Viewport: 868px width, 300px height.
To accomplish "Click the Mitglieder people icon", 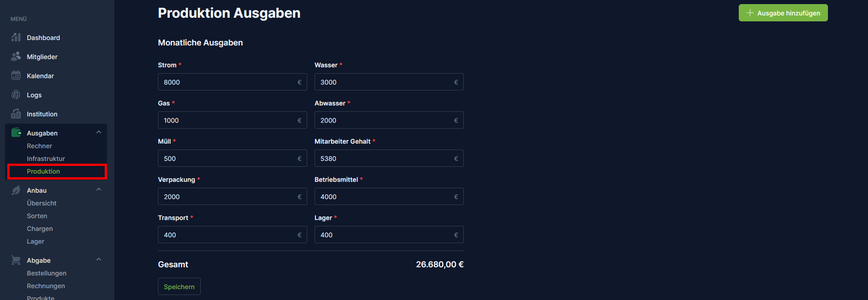I will [x=16, y=56].
